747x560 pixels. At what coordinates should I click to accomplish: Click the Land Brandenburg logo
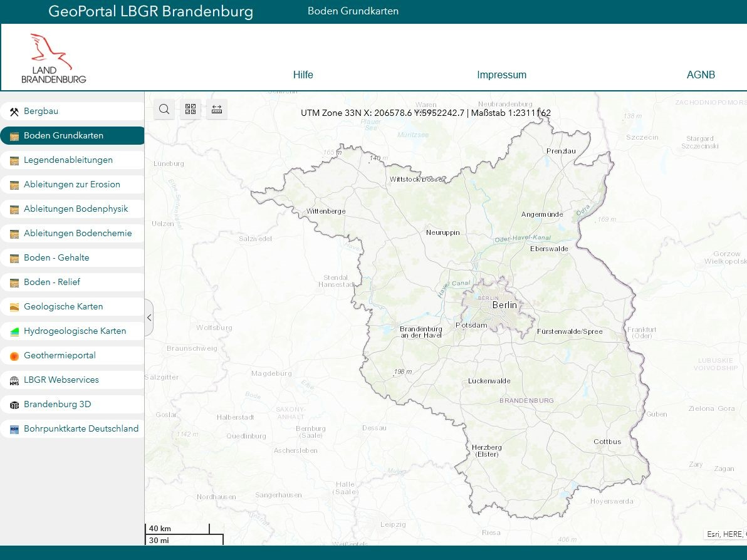pos(54,58)
